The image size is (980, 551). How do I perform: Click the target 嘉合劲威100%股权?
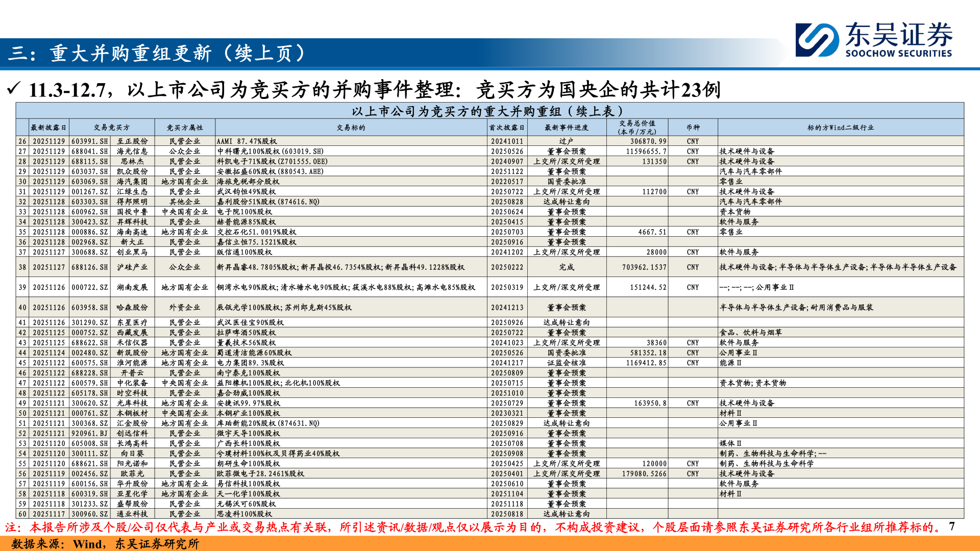(249, 393)
